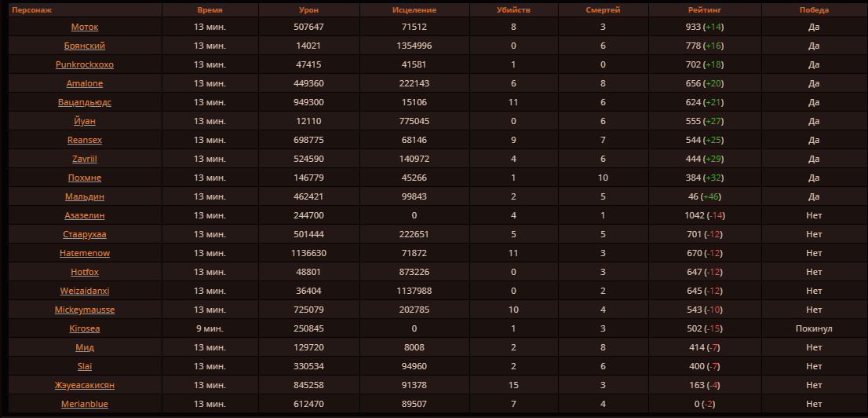Select the Amalone character link
The height and width of the screenshot is (418, 868).
coord(85,83)
